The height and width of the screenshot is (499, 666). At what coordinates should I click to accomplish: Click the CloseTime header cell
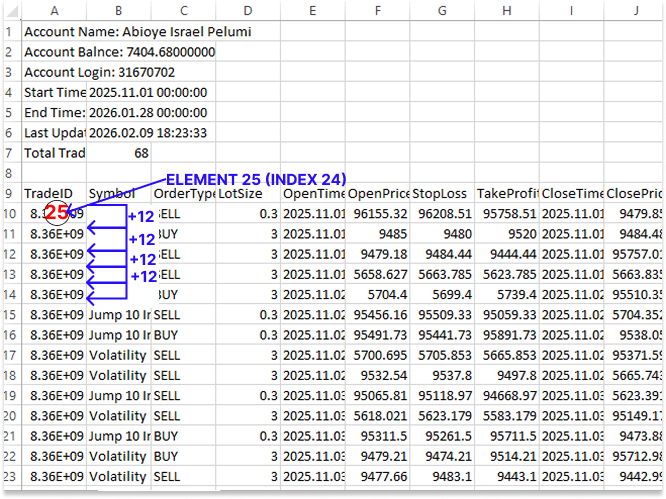tap(571, 194)
